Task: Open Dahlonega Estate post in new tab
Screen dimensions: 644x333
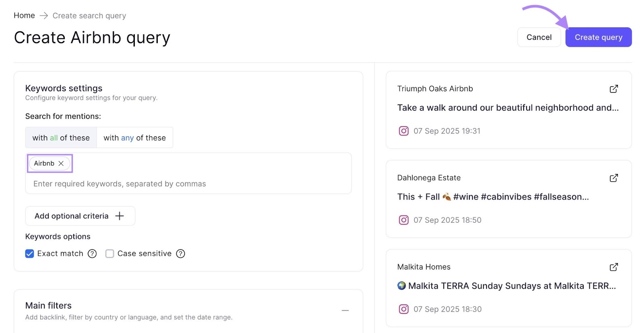Action: 613,178
